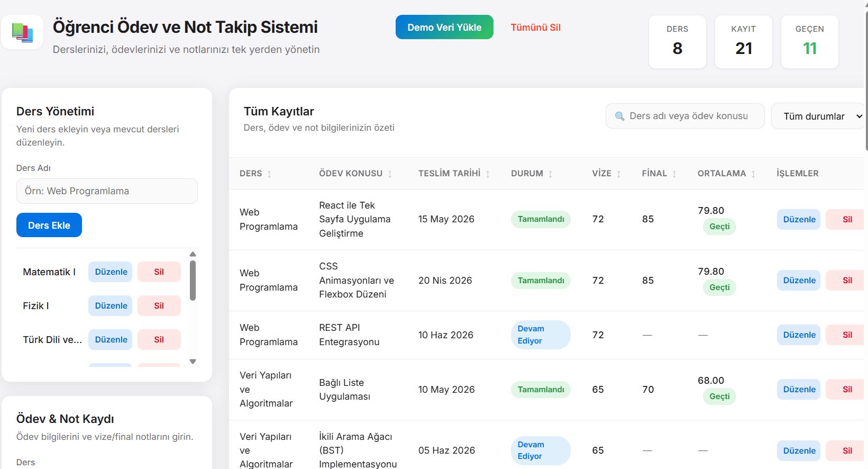Sort by ORTALAMA column arrow icon
Screen dimensions: 868x469
click(x=753, y=174)
